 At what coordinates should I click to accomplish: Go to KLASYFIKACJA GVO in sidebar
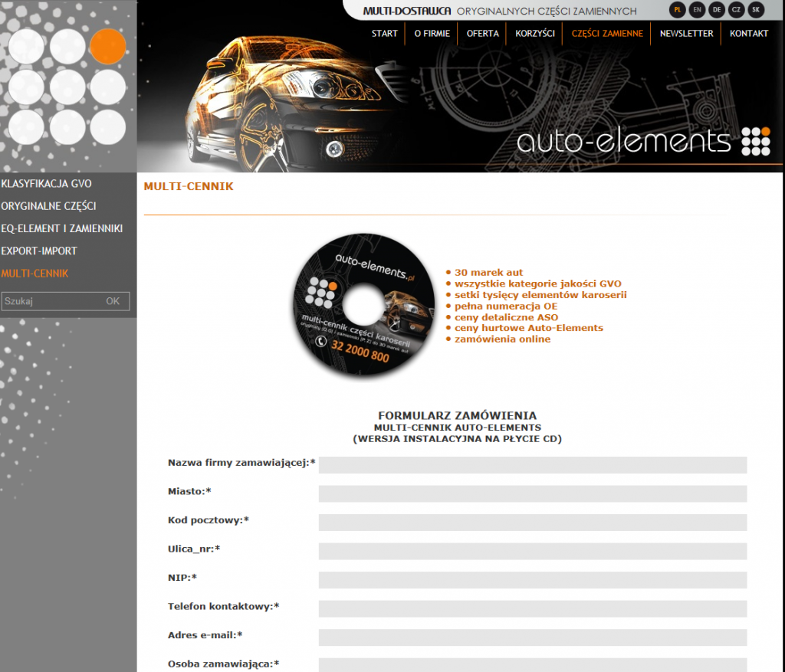pos(47,184)
